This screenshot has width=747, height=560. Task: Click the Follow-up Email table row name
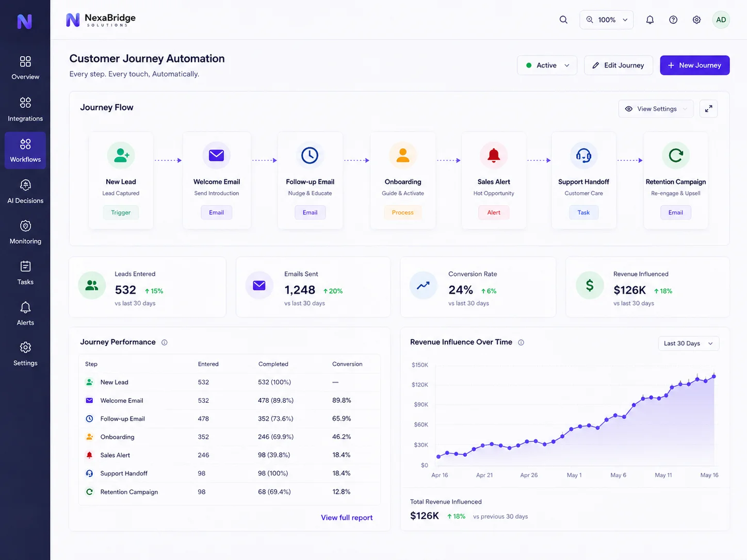tap(123, 419)
